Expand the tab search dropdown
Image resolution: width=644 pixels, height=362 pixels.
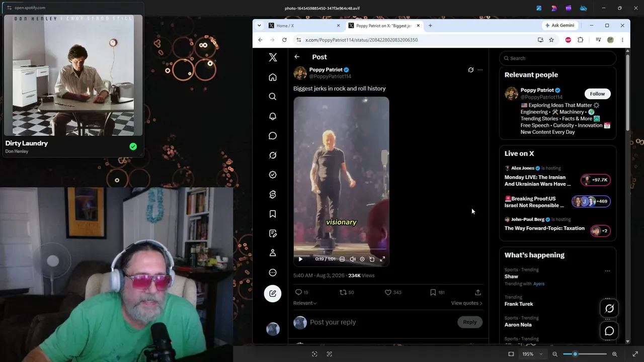click(259, 26)
